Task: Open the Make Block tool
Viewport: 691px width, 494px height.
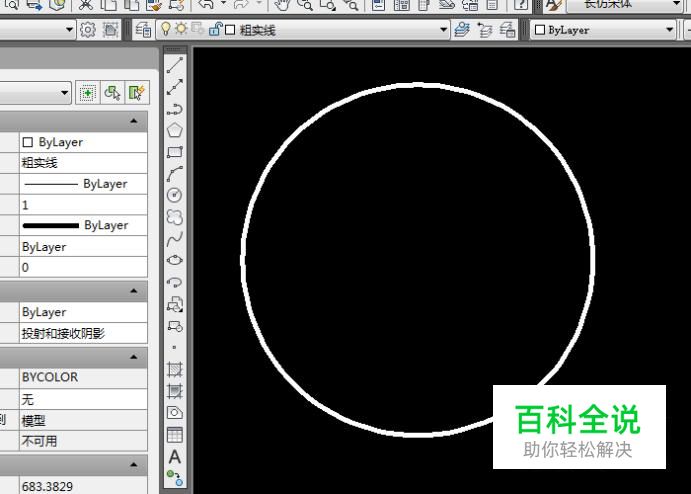Action: tap(175, 326)
